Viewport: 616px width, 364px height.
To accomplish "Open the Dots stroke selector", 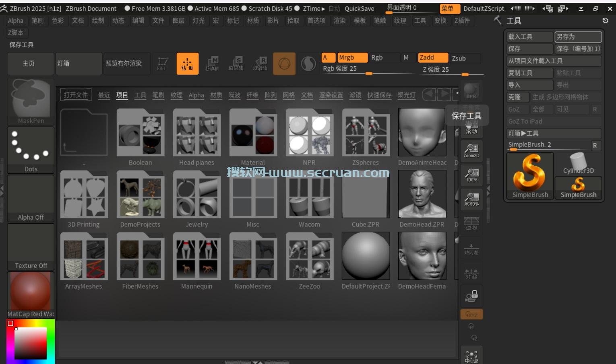I will (31, 150).
